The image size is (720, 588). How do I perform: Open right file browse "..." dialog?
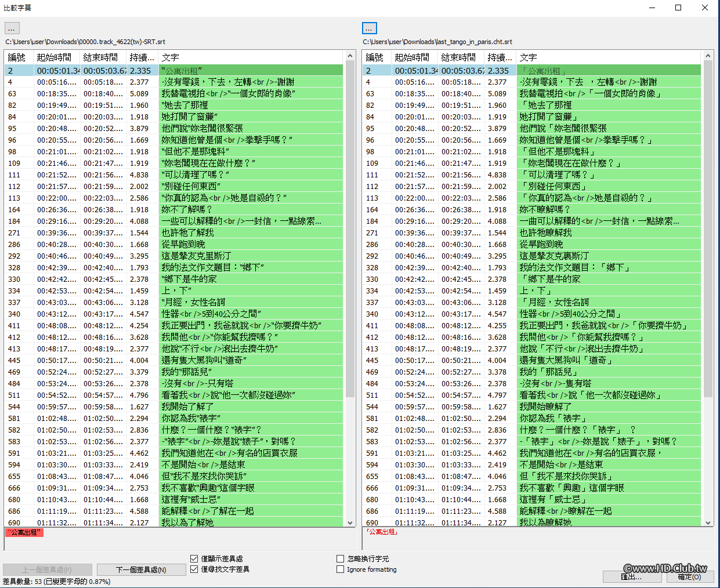click(369, 28)
